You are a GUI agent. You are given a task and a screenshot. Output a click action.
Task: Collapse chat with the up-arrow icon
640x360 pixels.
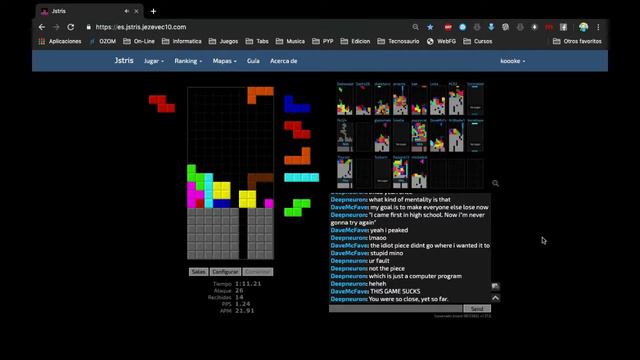(x=495, y=298)
